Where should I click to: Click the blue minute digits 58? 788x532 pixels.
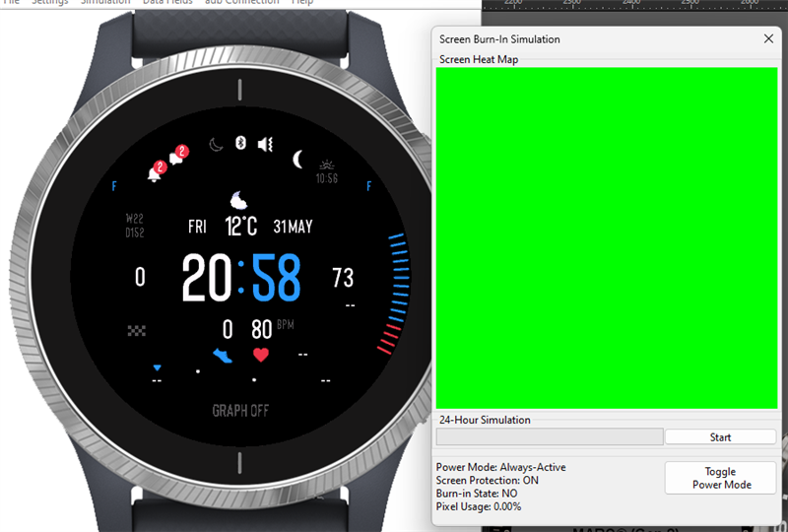(x=276, y=278)
